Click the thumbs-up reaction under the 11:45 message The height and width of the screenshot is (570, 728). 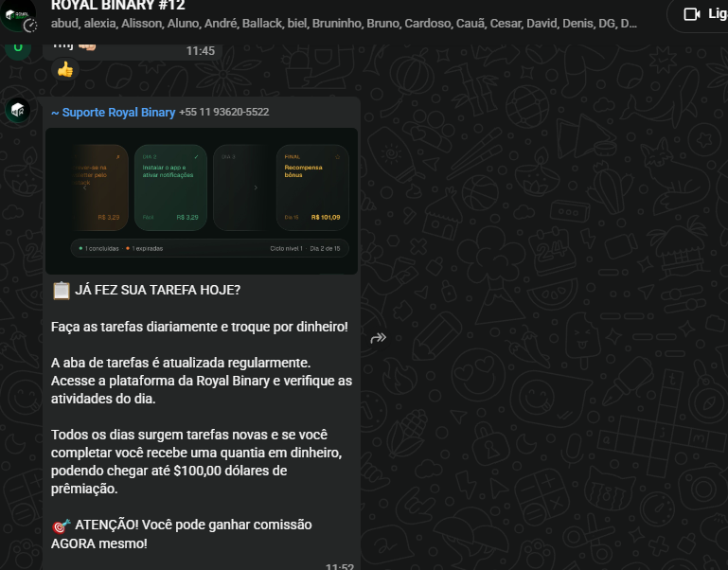click(x=65, y=70)
